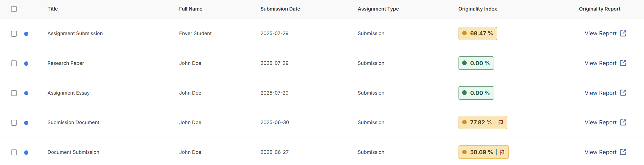The width and height of the screenshot is (644, 165).
Task: Click the flag icon beside 50.69 %
Action: pyautogui.click(x=502, y=152)
